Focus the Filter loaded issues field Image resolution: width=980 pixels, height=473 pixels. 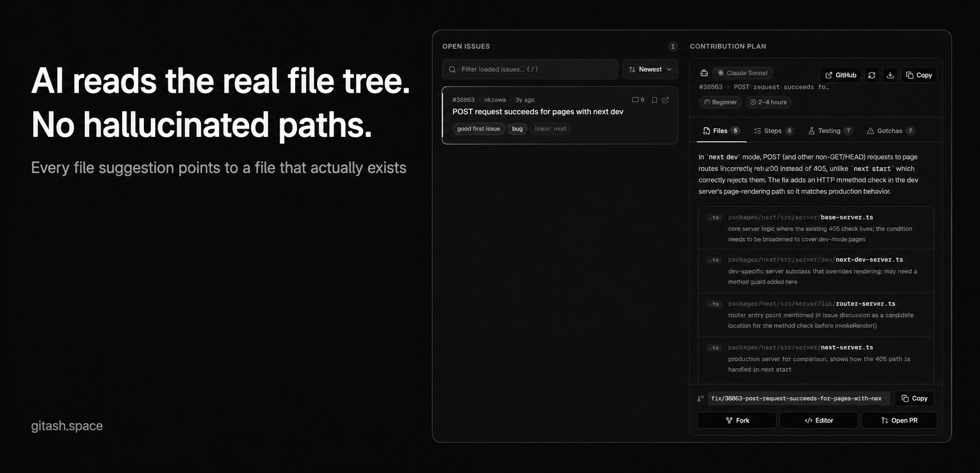pyautogui.click(x=530, y=70)
